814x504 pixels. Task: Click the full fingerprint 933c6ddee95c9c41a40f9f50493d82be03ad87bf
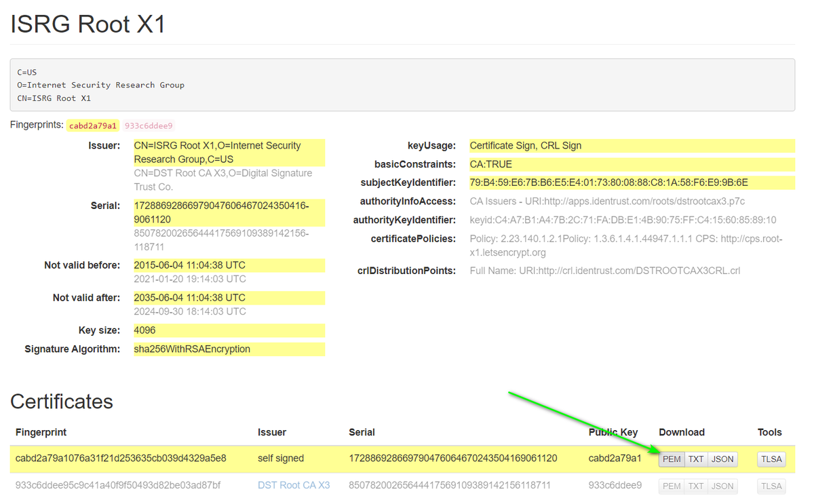click(x=118, y=485)
